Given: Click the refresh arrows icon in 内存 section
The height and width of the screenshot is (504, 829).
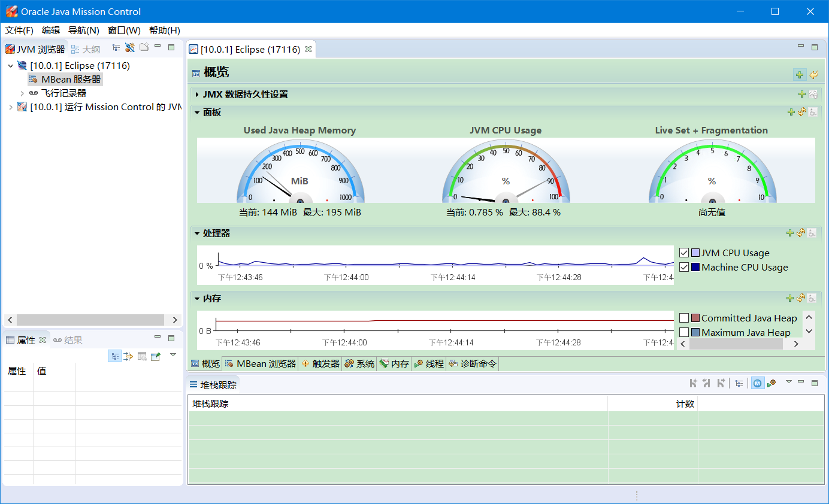Looking at the screenshot, I should click(801, 298).
